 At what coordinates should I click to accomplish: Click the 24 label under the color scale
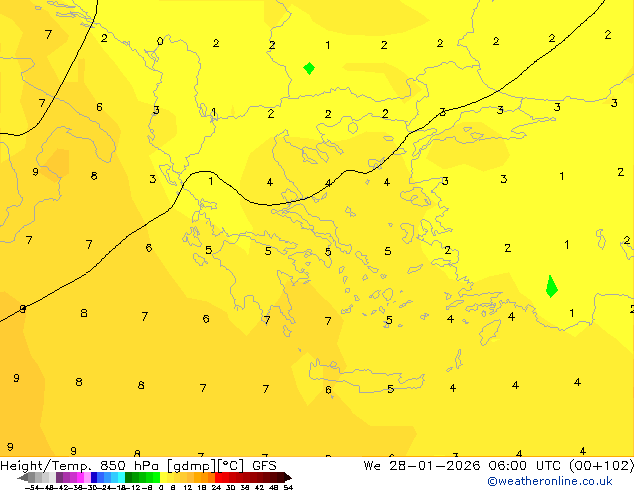click(216, 487)
